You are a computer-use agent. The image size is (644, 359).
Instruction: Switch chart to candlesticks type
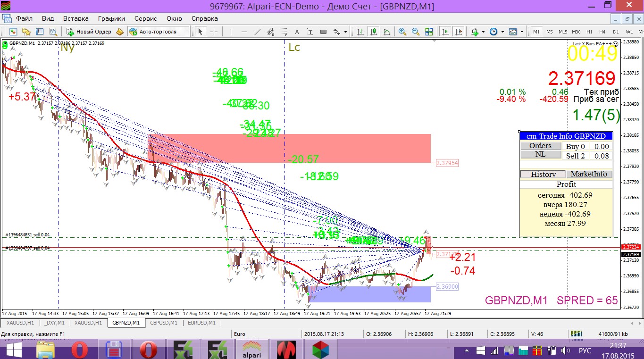374,32
